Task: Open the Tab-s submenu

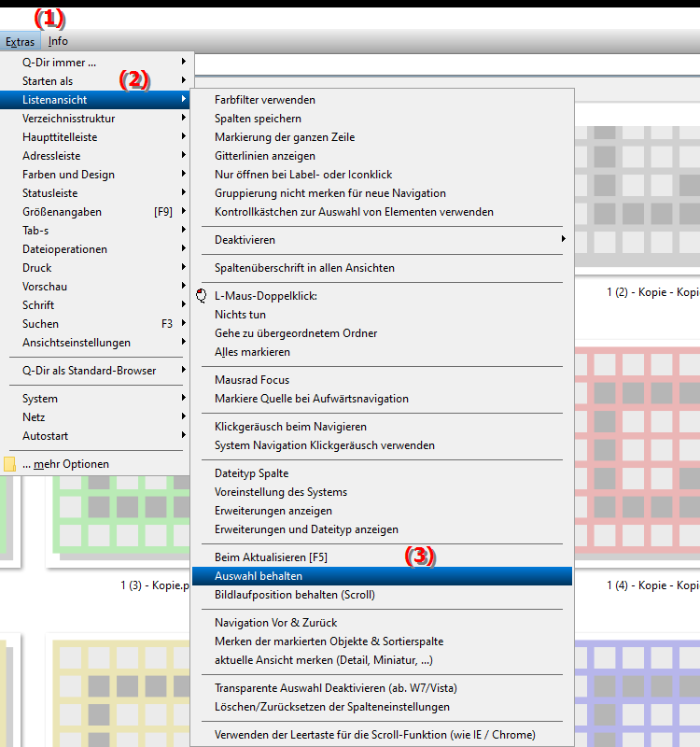Action: click(x=95, y=230)
